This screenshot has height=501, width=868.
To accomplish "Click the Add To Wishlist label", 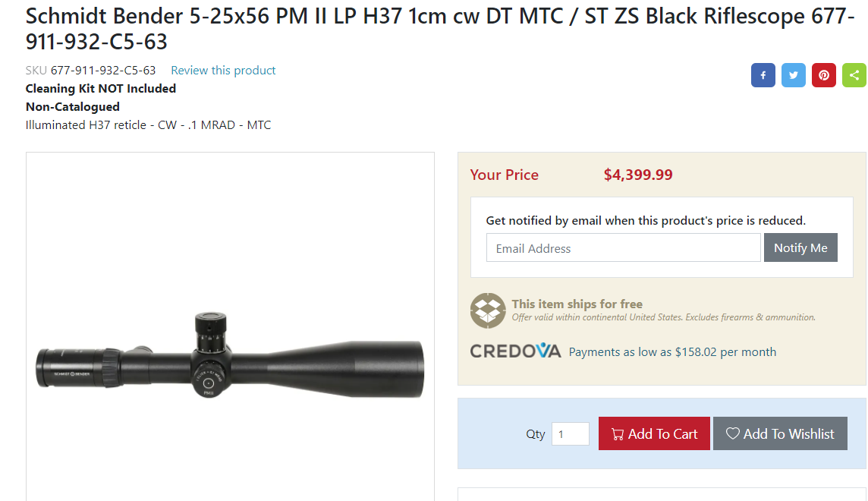I will pyautogui.click(x=788, y=434).
